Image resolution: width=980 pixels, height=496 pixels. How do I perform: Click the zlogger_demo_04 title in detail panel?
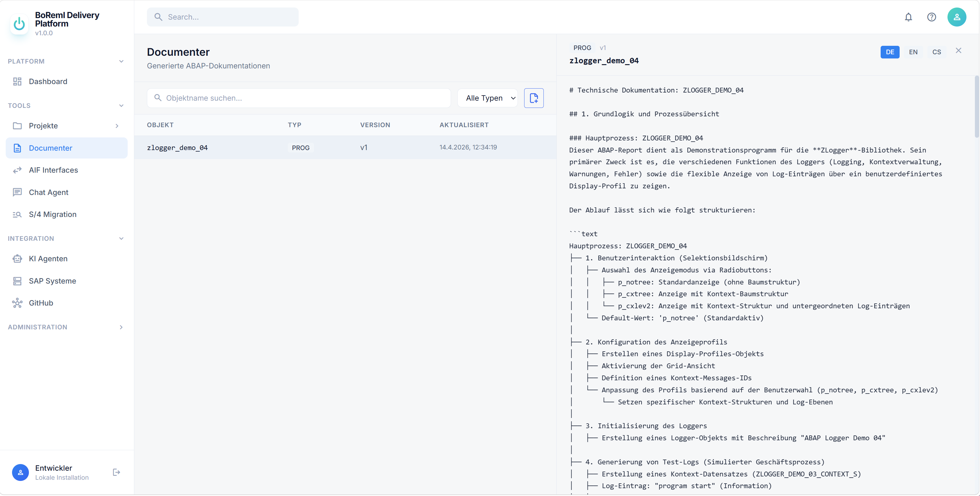pos(604,61)
